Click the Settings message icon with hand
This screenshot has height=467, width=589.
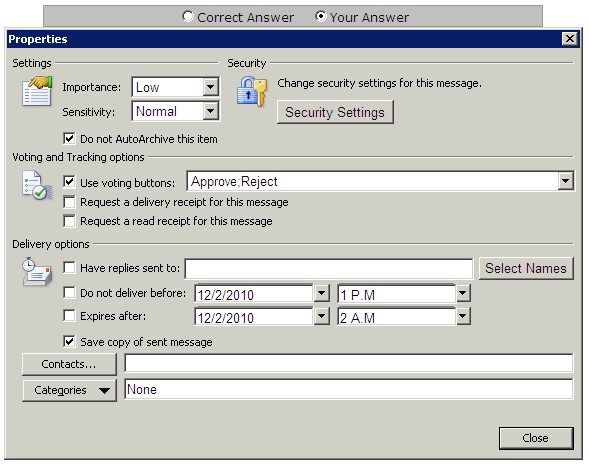click(37, 91)
